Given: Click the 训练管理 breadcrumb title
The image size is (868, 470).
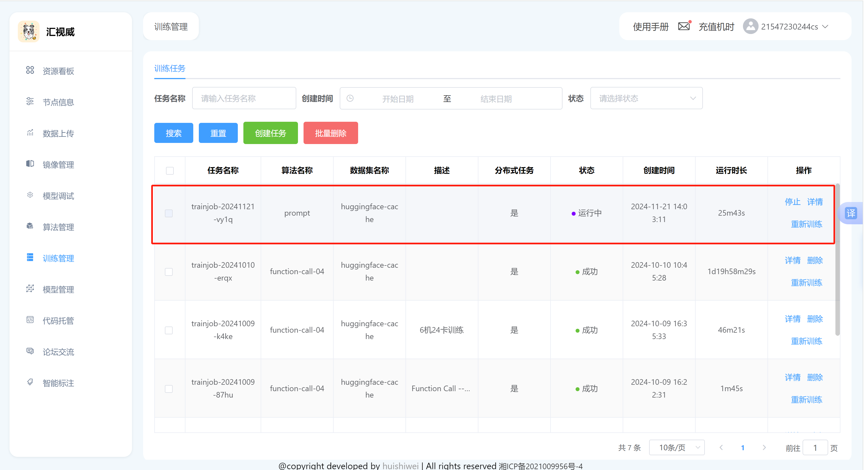Looking at the screenshot, I should click(171, 27).
